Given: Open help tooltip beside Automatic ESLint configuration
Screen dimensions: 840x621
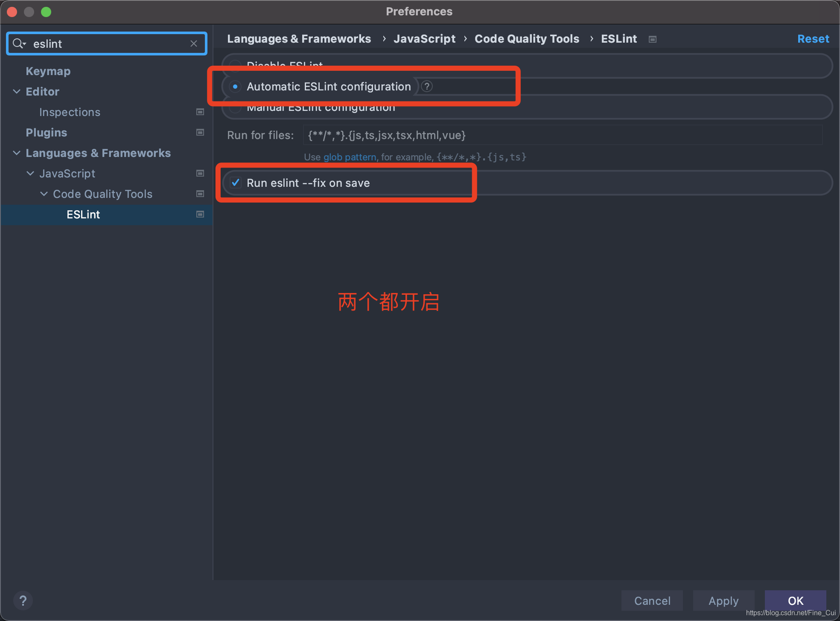Looking at the screenshot, I should coord(426,86).
